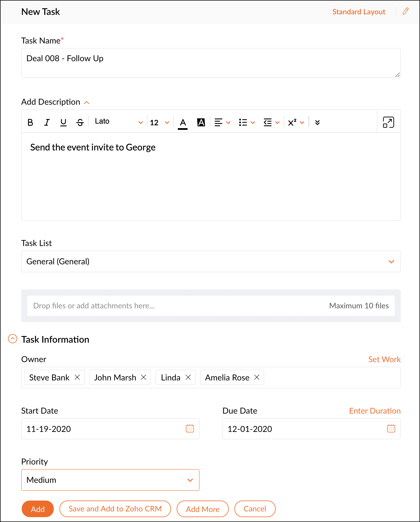Click the Set Work link
Image resolution: width=420 pixels, height=522 pixels.
coord(384,359)
